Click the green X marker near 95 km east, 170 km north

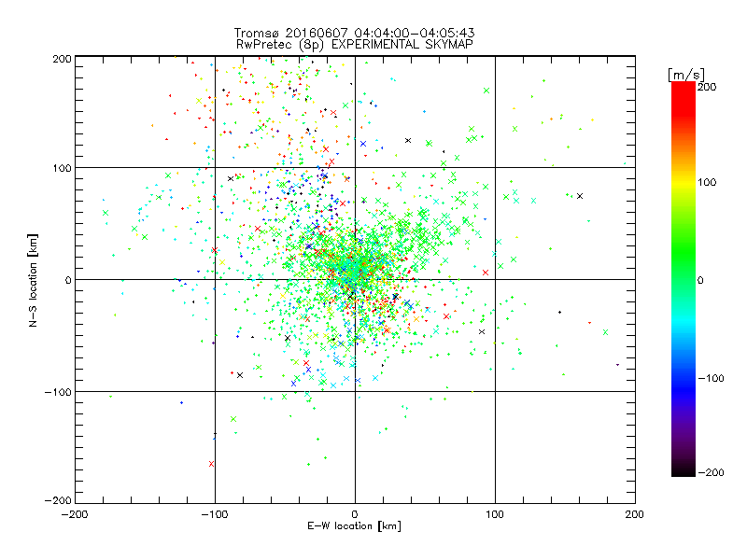486,91
